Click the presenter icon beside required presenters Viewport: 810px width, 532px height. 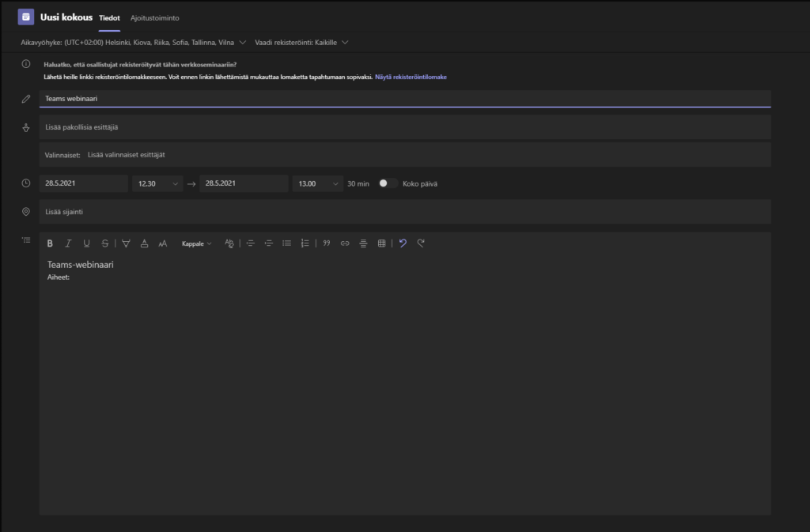[x=26, y=127]
